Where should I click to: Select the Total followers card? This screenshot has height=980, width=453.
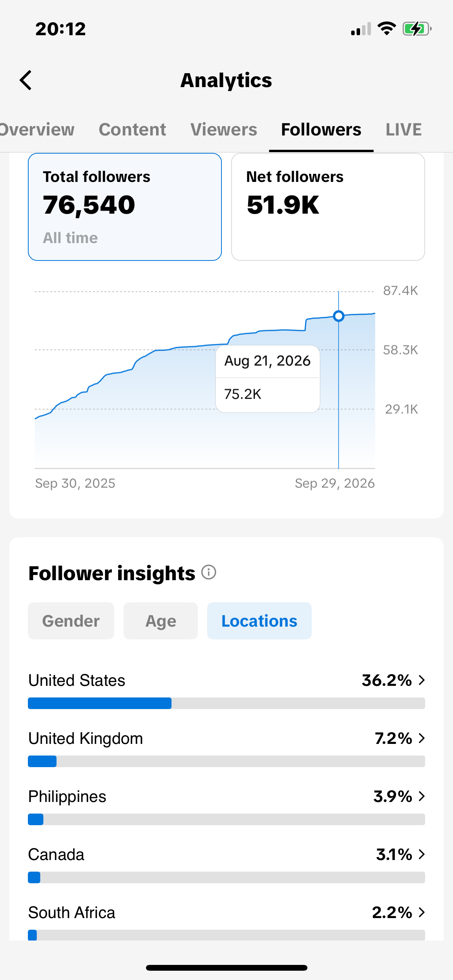[x=125, y=207]
